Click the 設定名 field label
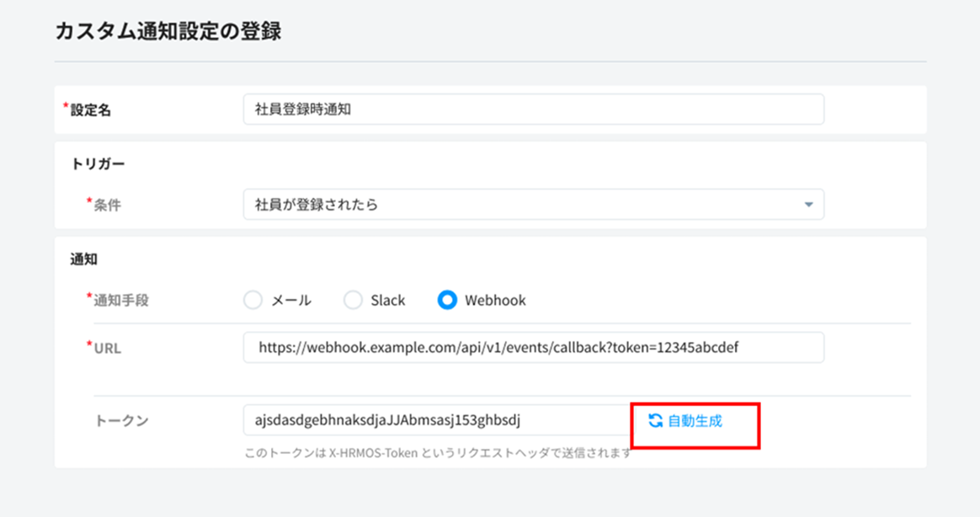The image size is (980, 517). click(x=90, y=110)
